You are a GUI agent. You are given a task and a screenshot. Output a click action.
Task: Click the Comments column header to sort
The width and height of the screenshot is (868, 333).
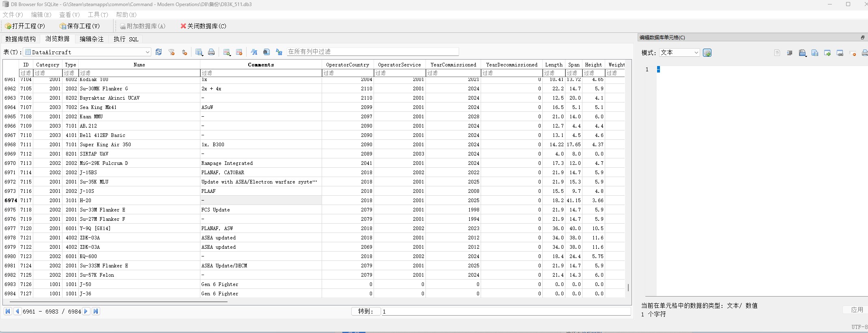click(261, 64)
